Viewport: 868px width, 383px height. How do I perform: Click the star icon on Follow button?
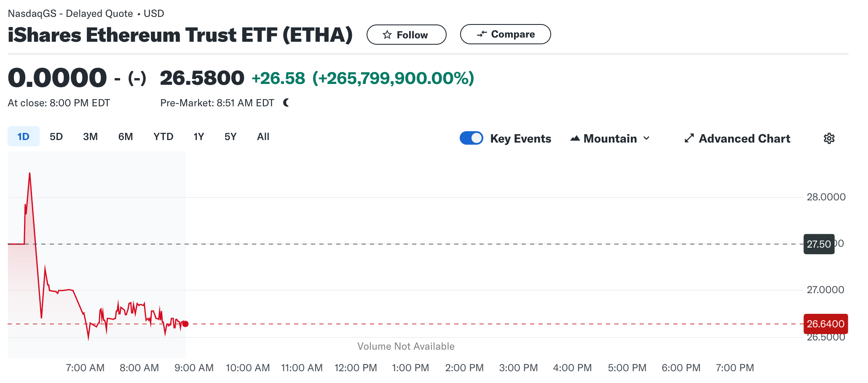click(387, 35)
